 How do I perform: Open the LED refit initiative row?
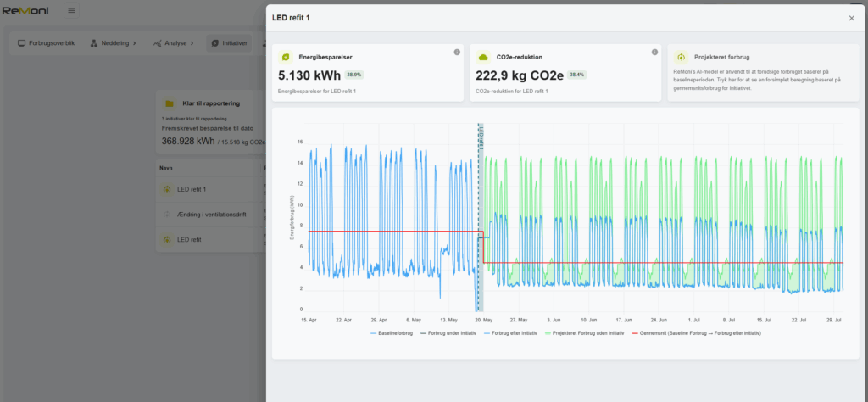pyautogui.click(x=211, y=240)
